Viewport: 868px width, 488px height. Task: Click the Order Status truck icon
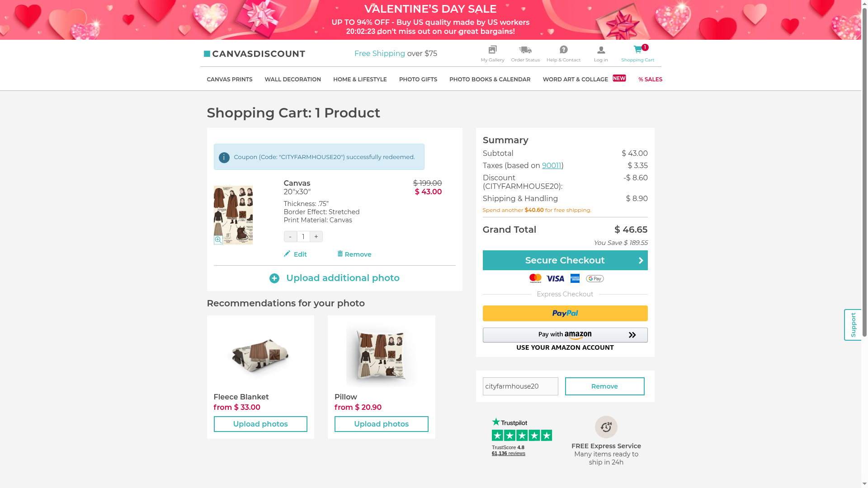point(525,50)
